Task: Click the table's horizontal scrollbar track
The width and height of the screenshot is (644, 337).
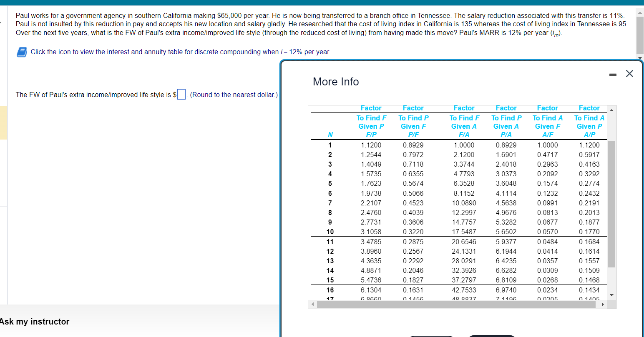Action: (x=457, y=304)
